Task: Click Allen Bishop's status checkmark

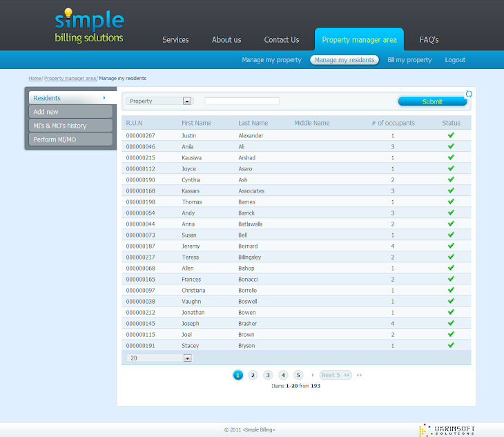Action: 451,268
